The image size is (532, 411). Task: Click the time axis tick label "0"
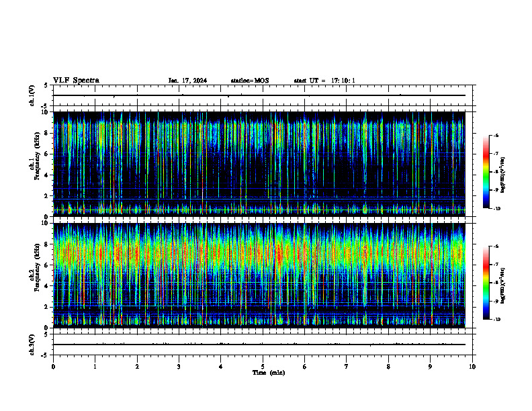(x=53, y=367)
